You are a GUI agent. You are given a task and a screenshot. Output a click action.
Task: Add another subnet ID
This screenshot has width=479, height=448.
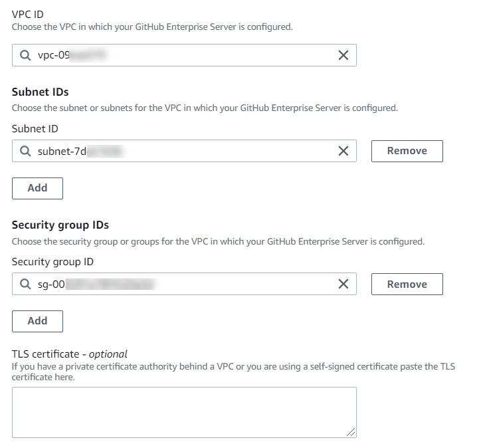[x=37, y=188]
